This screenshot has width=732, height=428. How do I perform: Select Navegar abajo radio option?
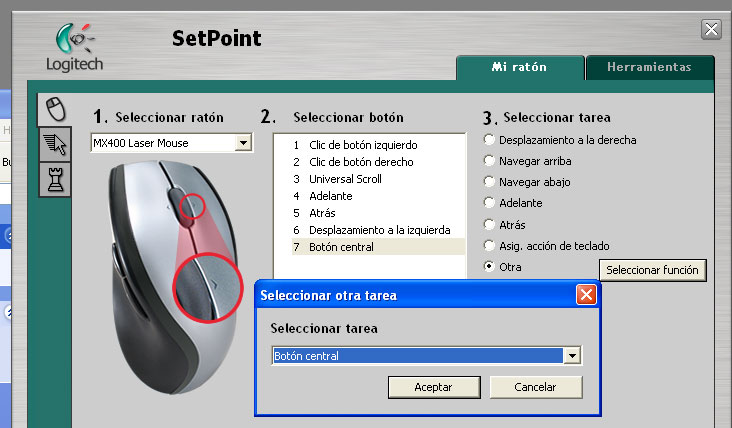pyautogui.click(x=489, y=182)
